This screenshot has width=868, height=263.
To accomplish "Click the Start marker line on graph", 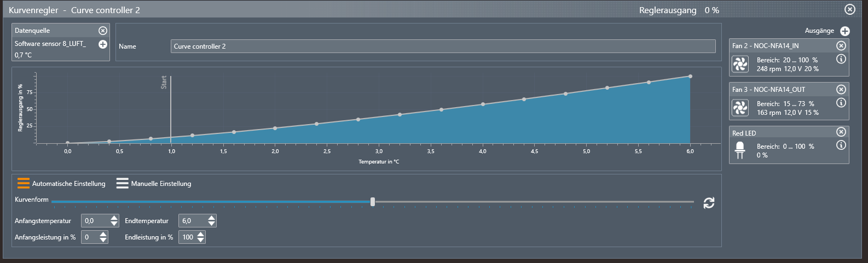I will coord(171,109).
